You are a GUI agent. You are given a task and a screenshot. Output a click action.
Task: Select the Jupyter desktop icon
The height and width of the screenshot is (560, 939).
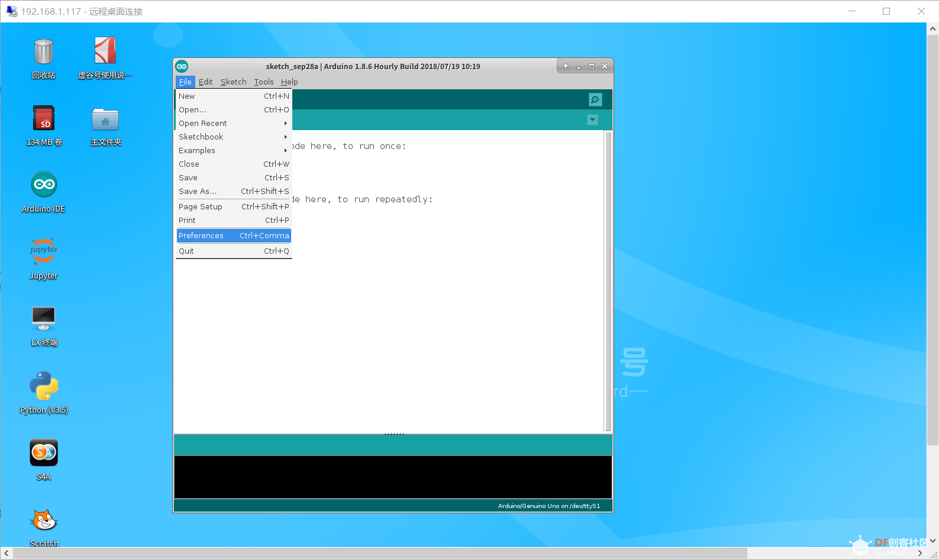click(44, 251)
